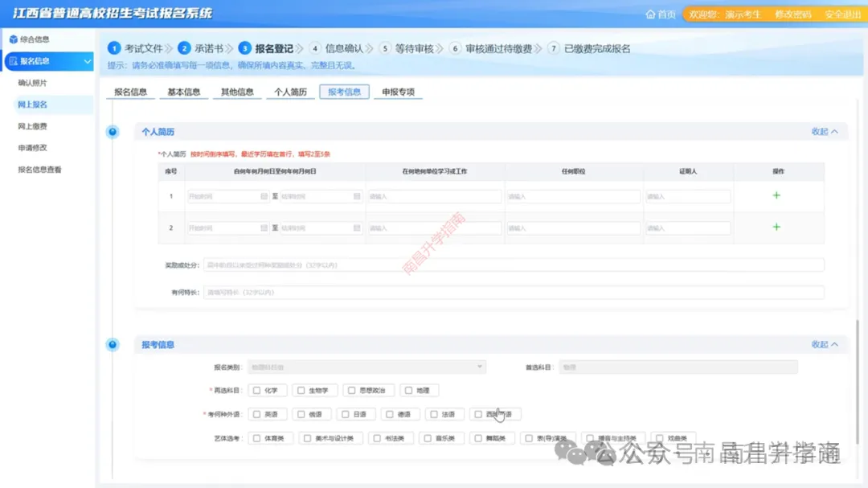Switch to the 报考信息 tab
868x488 pixels.
coord(344,92)
